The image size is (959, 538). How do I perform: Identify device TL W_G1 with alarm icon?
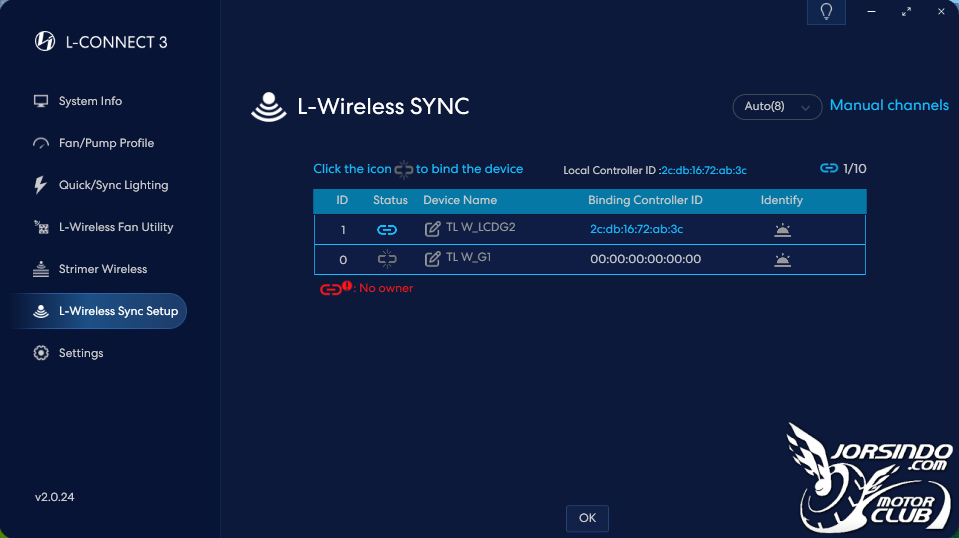tap(782, 260)
